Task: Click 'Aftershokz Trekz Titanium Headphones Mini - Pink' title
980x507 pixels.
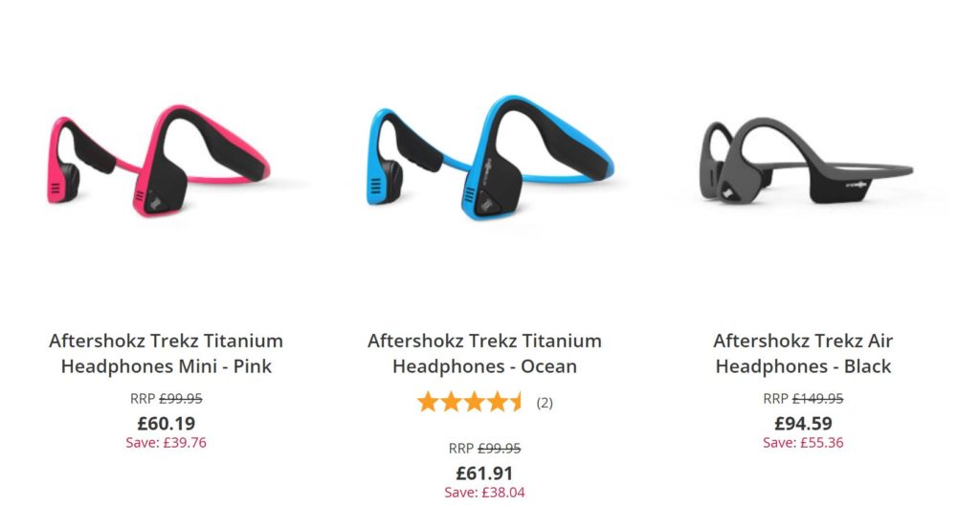Action: pyautogui.click(x=167, y=353)
